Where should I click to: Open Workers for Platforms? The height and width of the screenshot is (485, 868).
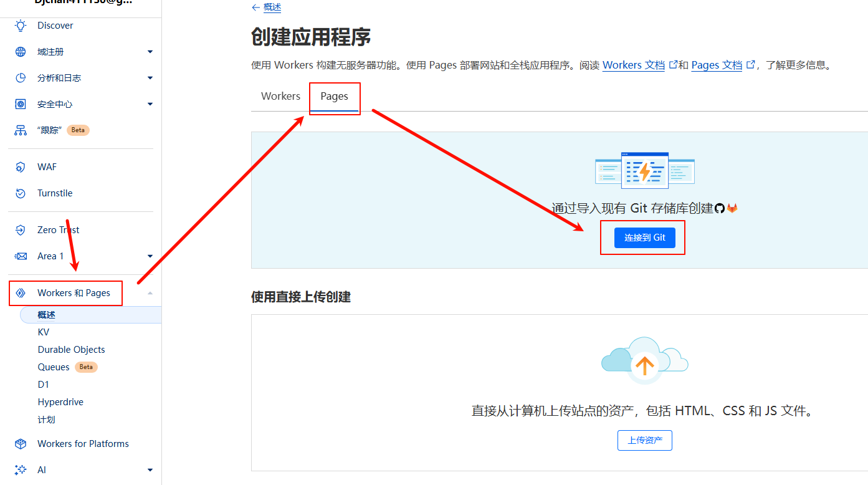pos(83,444)
